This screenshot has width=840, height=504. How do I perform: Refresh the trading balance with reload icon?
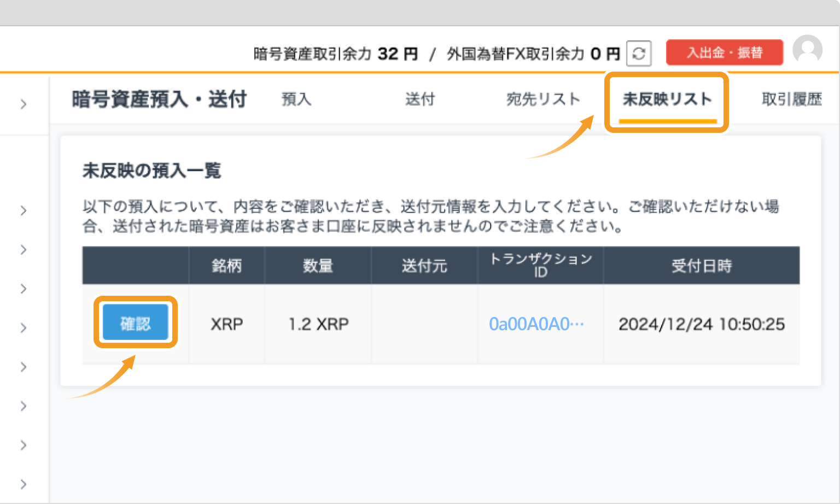coord(639,54)
